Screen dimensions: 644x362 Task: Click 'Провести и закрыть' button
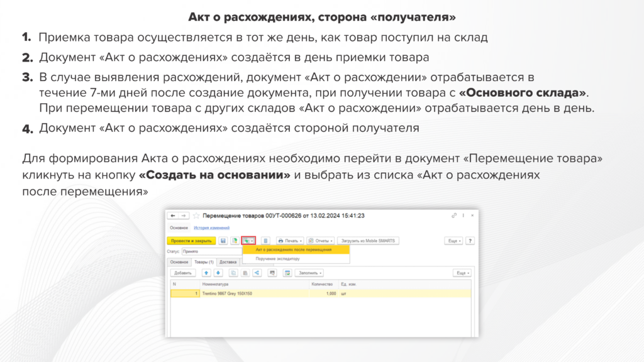[191, 241]
